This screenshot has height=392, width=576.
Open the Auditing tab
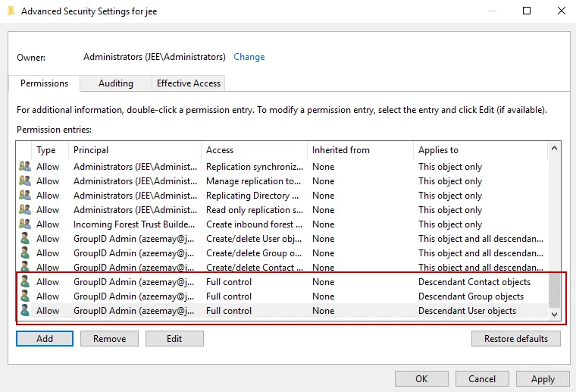pyautogui.click(x=116, y=83)
